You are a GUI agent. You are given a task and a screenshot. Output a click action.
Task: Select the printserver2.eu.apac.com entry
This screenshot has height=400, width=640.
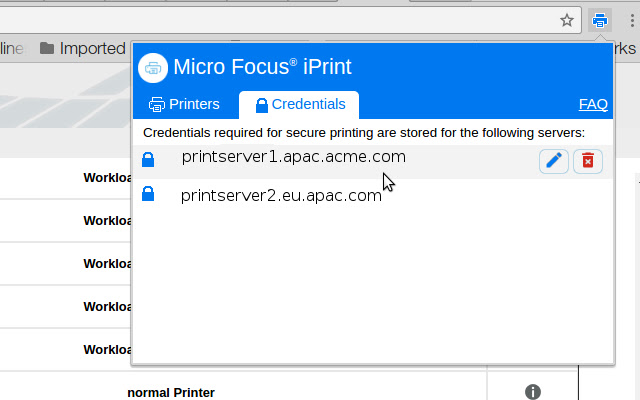281,195
